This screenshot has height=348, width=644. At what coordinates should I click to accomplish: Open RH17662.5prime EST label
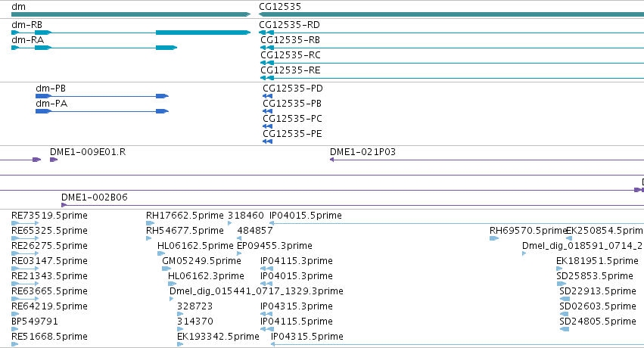[x=185, y=216]
